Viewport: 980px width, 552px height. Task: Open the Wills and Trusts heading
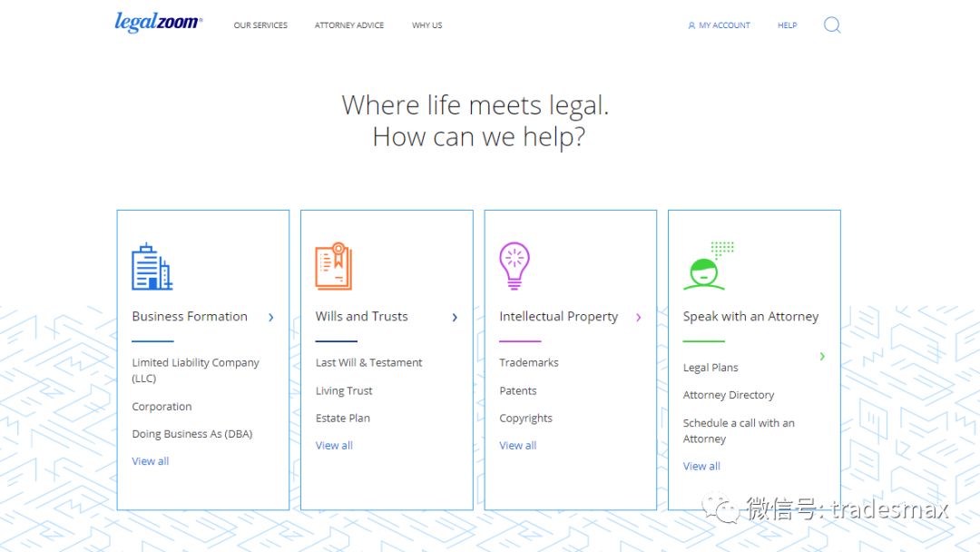click(362, 316)
